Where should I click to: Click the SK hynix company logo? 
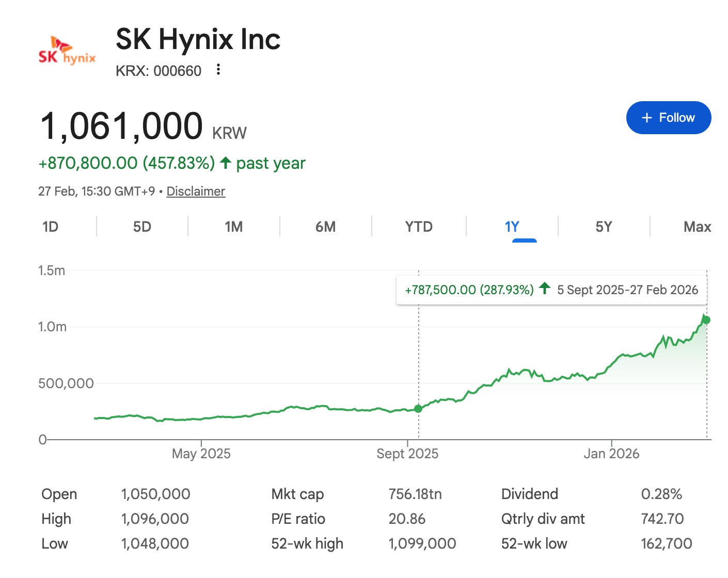coord(67,51)
